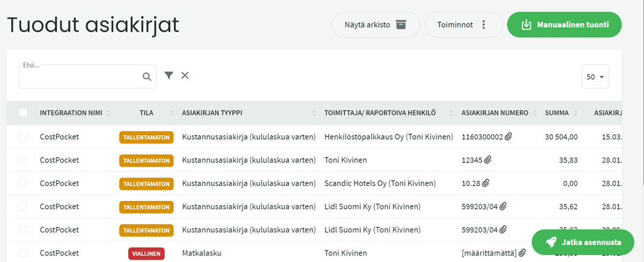Click the archive box icon
Screen dimensions: 644x262
pyautogui.click(x=401, y=25)
